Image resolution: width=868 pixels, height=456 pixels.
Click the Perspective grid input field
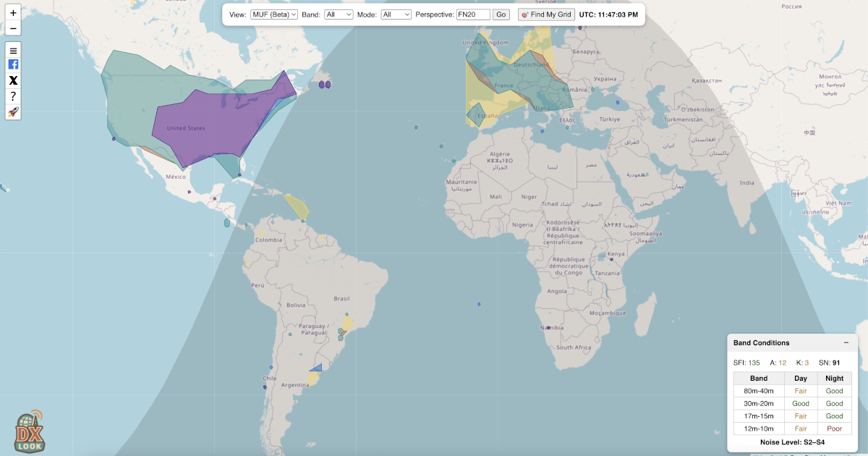click(473, 14)
